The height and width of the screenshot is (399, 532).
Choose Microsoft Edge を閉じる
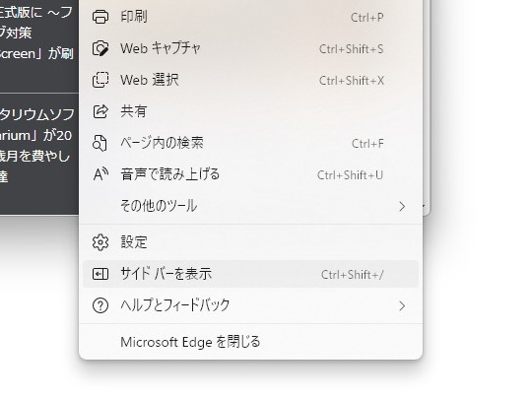[251, 342]
